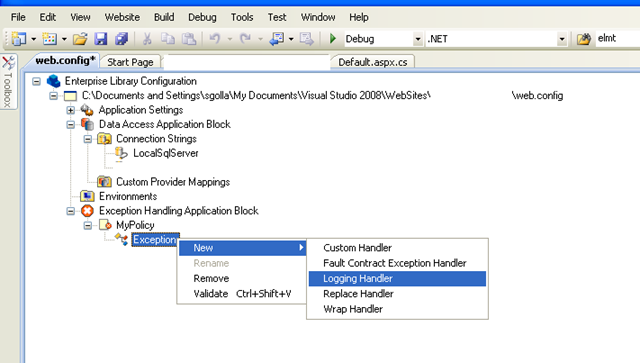This screenshot has width=640, height=363.
Task: Choose Validate from the context menu
Action: (242, 294)
